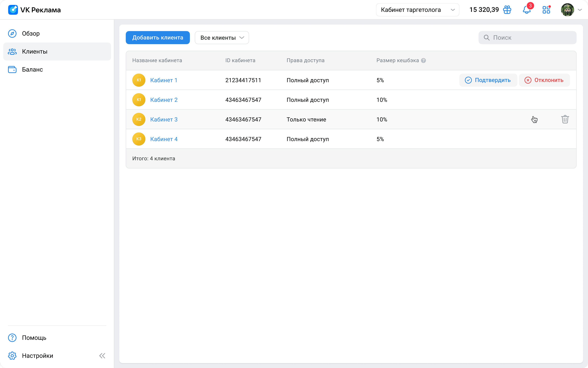Open the Кабинет 1 link

164,80
